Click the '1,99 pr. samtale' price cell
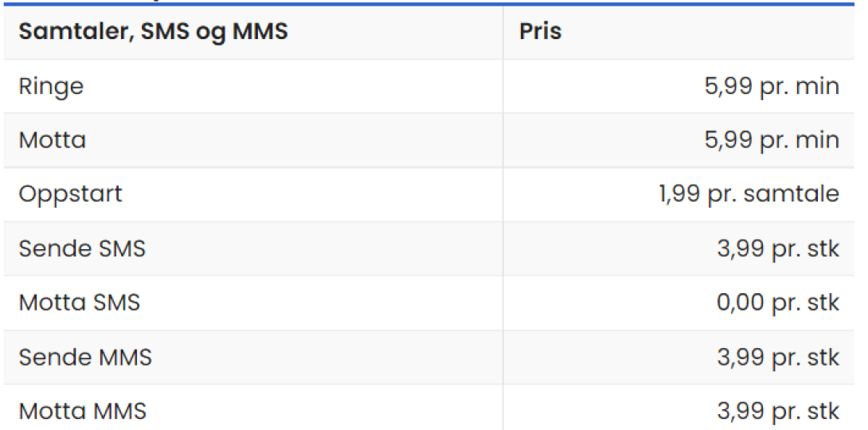 coord(749,195)
